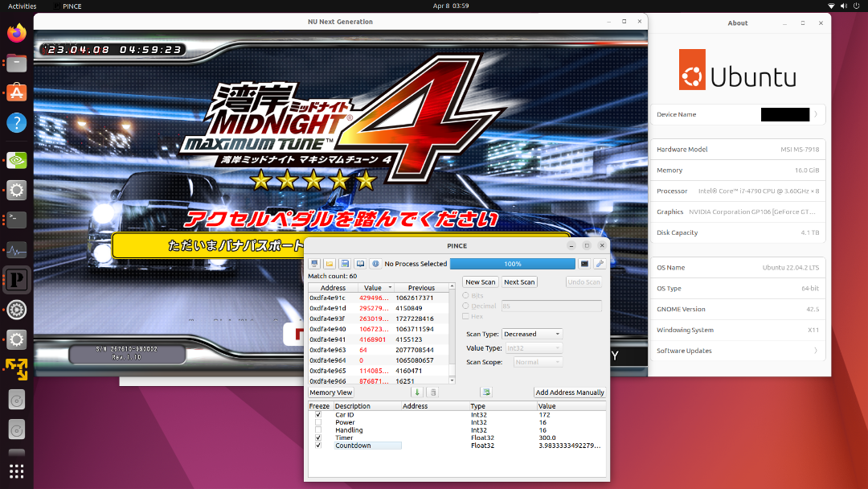Open PINCE settings wrench icon

(600, 264)
